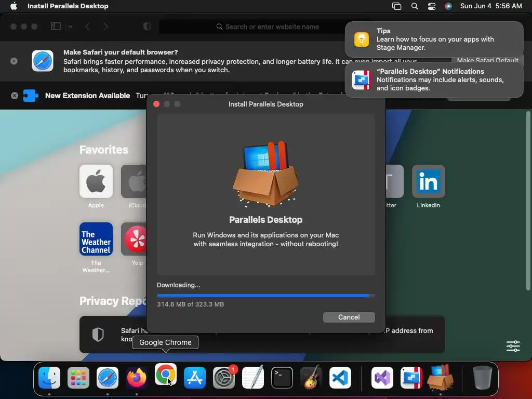Image resolution: width=532 pixels, height=399 pixels.
Task: Open The Weather Channel favorite
Action: pyautogui.click(x=96, y=239)
